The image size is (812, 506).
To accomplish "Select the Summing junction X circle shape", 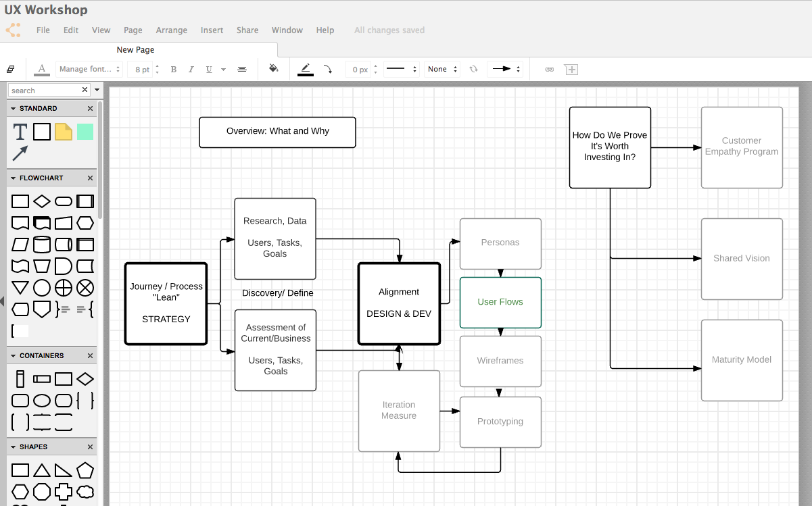I will [85, 288].
